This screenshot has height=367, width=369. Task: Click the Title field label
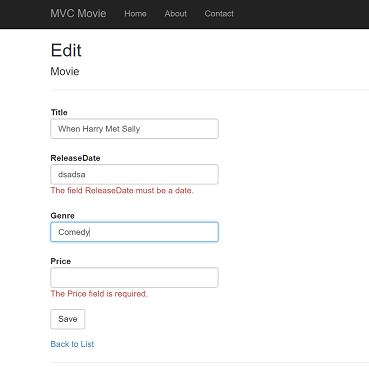pos(59,112)
